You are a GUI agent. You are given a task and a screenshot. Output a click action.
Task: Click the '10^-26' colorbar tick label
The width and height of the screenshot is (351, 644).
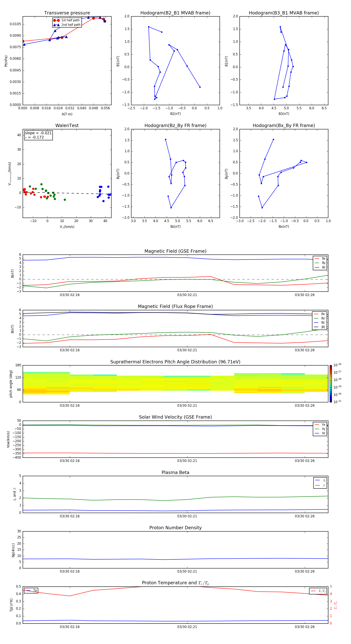pos(337,365)
